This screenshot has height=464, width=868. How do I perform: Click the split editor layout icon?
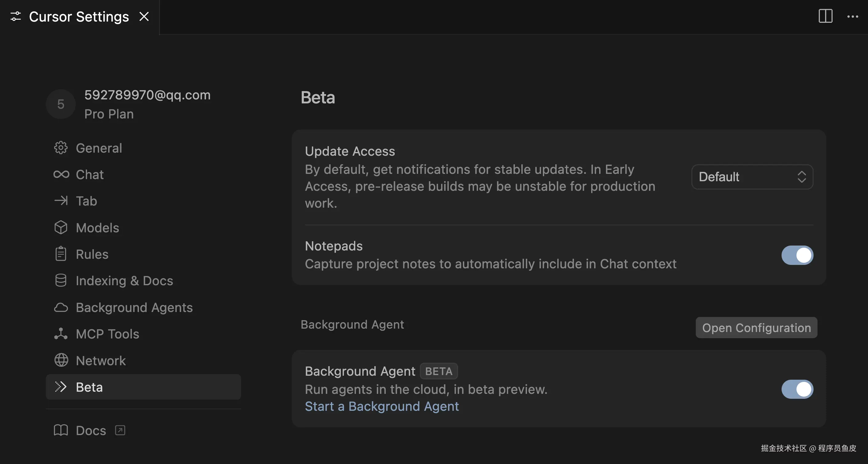(x=825, y=16)
